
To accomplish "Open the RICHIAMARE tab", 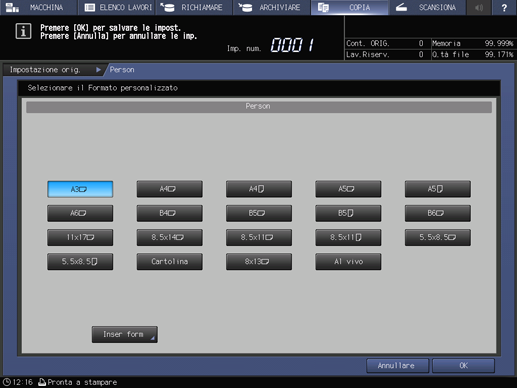I will 194,7.
